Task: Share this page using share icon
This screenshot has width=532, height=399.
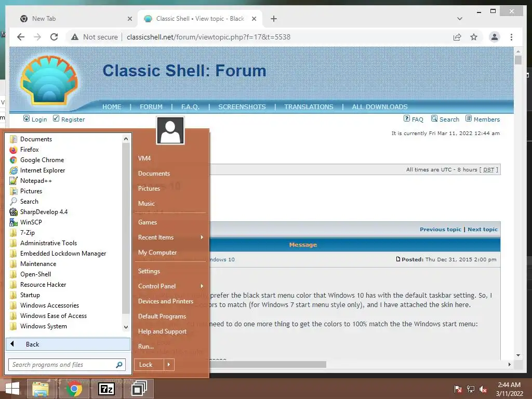Action: (x=457, y=37)
